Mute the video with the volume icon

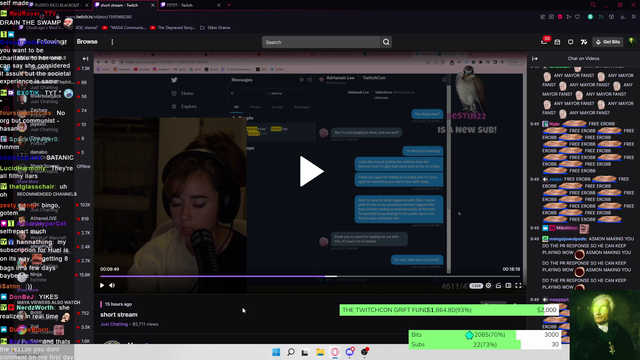pos(112,285)
